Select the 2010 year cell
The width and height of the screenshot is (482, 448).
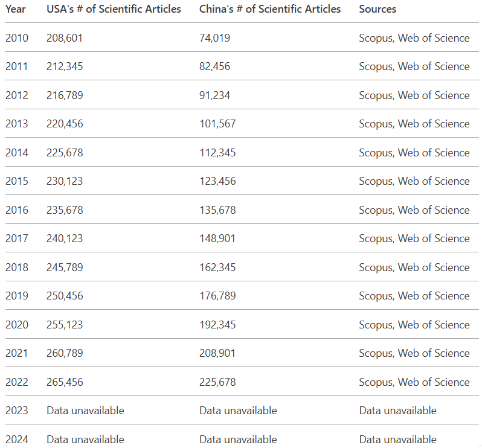point(17,38)
